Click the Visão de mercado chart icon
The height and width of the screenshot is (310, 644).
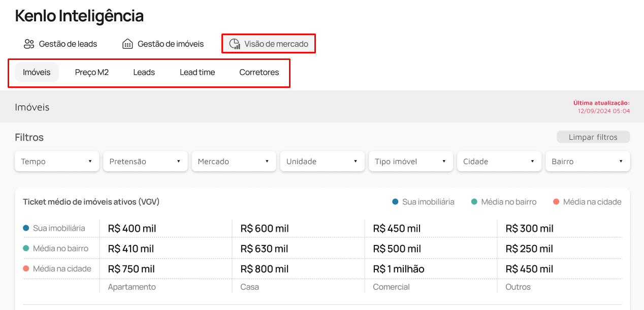[235, 44]
